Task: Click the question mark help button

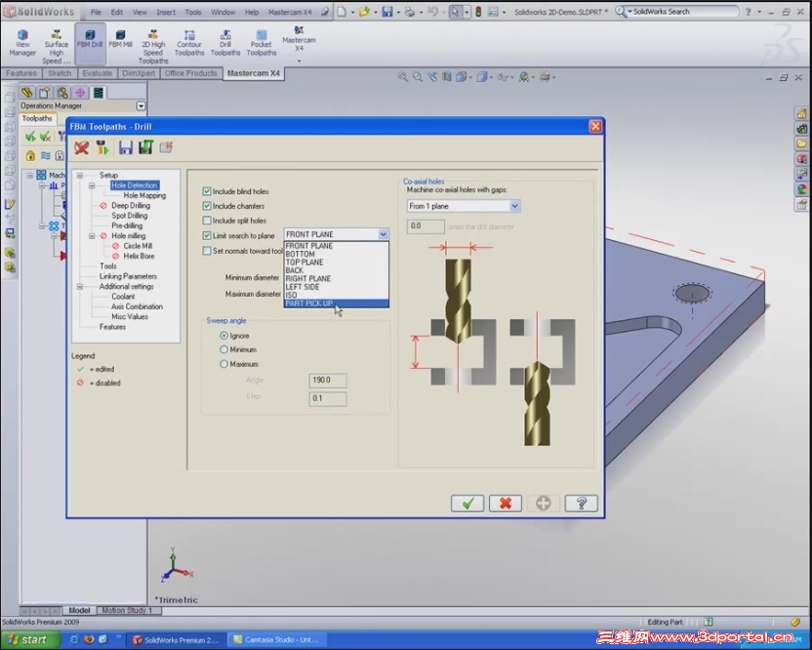Action: [581, 503]
